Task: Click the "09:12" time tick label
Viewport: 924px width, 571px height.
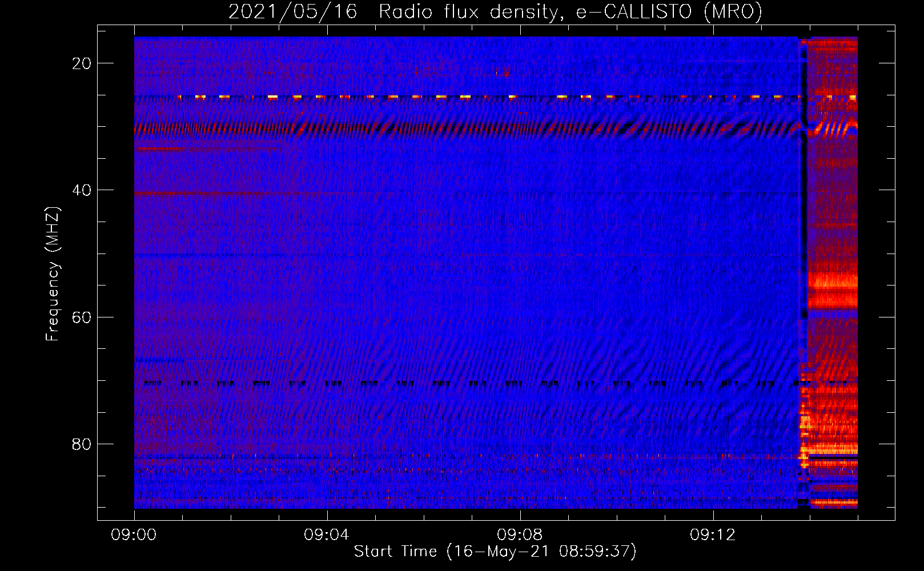Action: 713,534
